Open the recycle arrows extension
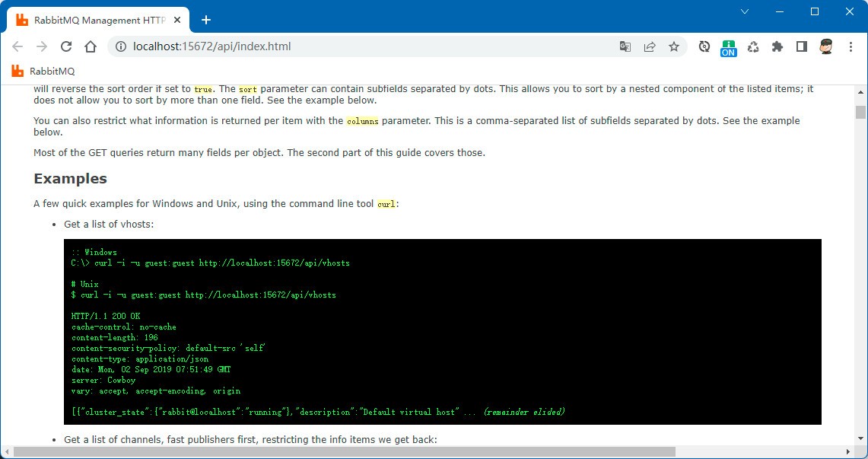Screen dimensions: 868x459 [753, 46]
